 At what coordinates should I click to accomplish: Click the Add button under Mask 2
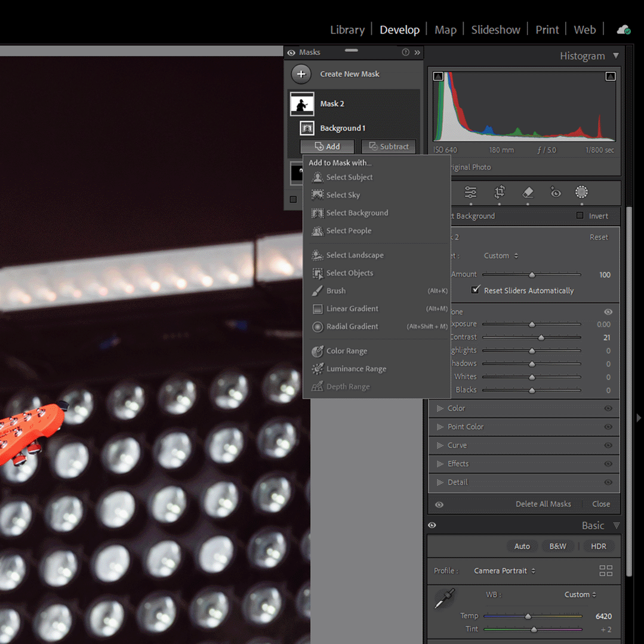point(327,147)
